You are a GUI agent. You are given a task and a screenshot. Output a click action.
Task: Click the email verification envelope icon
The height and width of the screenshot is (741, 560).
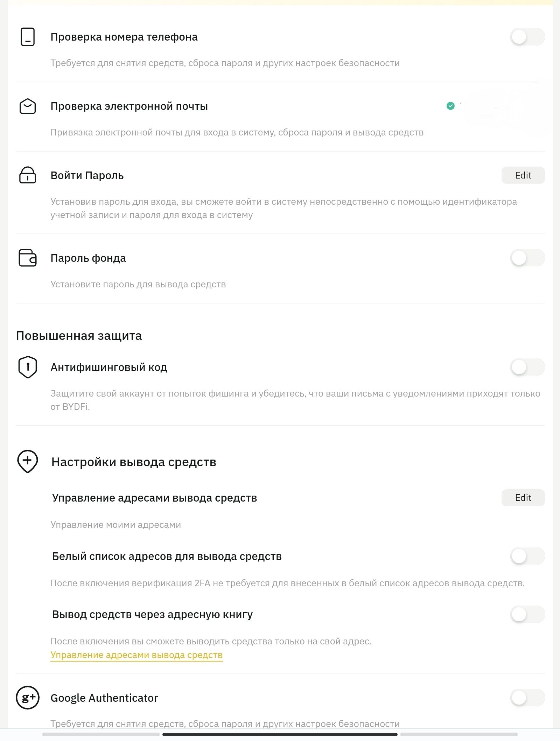click(27, 106)
